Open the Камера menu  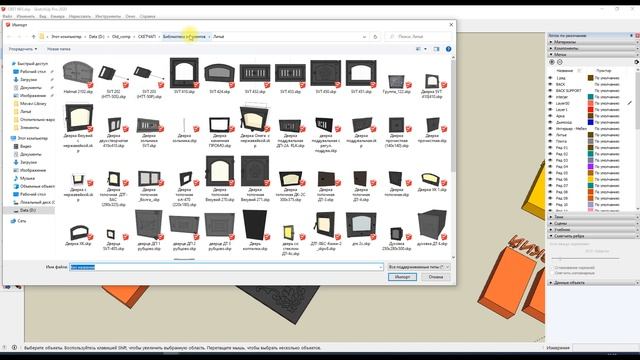tap(58, 16)
